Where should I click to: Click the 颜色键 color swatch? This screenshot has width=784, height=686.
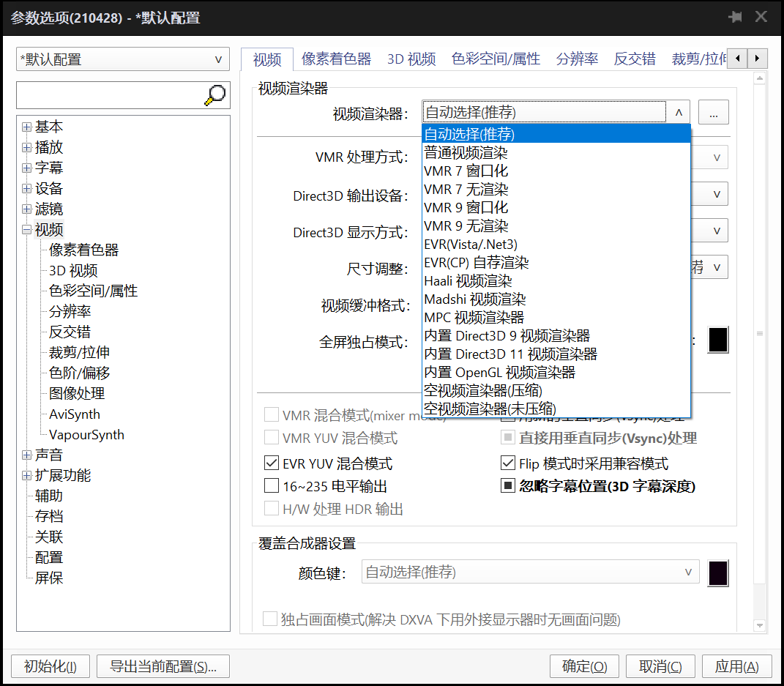pyautogui.click(x=718, y=573)
